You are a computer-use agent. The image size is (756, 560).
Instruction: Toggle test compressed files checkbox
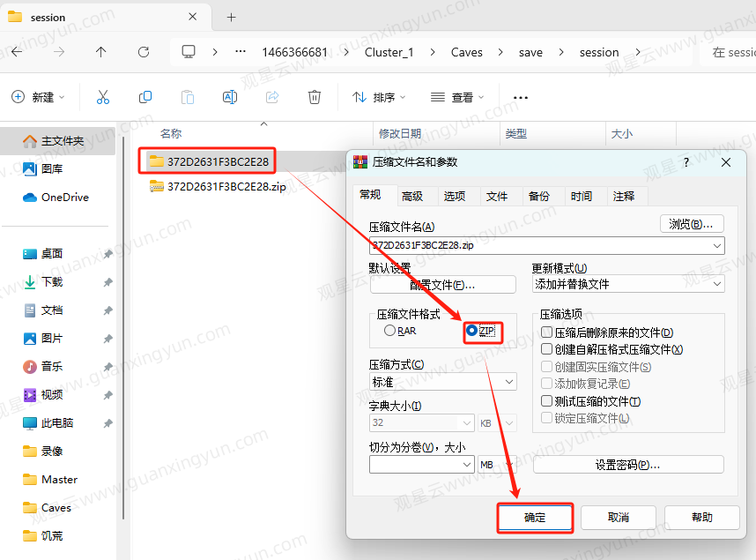coord(547,401)
